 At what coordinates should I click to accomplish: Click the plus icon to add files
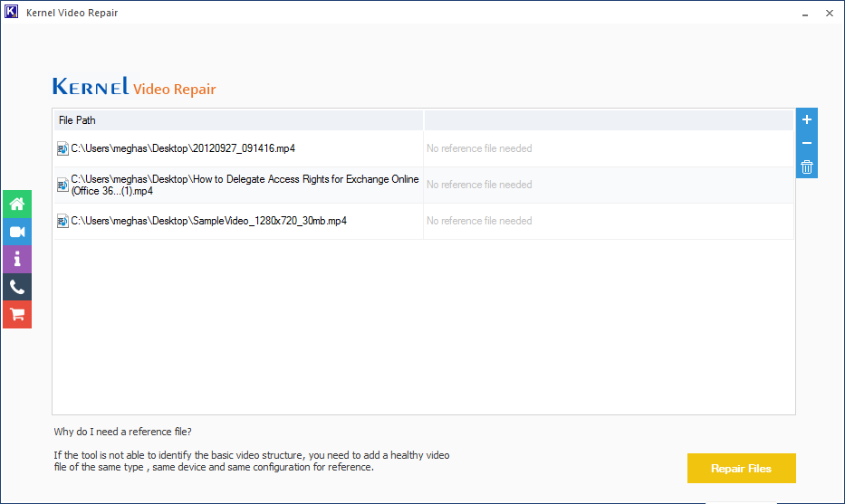tap(806, 119)
